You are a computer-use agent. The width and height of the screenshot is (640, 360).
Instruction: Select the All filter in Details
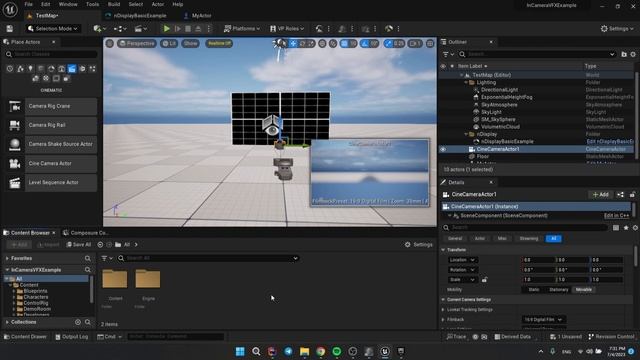click(x=553, y=238)
